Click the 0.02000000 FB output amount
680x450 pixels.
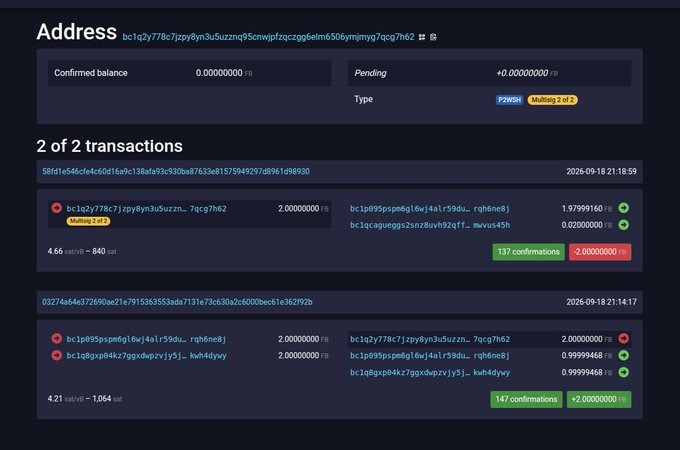(586, 225)
